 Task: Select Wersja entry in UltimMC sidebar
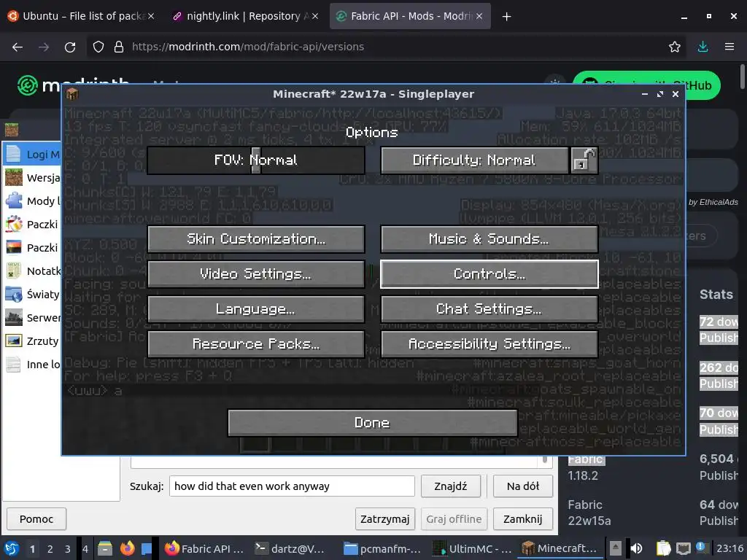coord(32,178)
